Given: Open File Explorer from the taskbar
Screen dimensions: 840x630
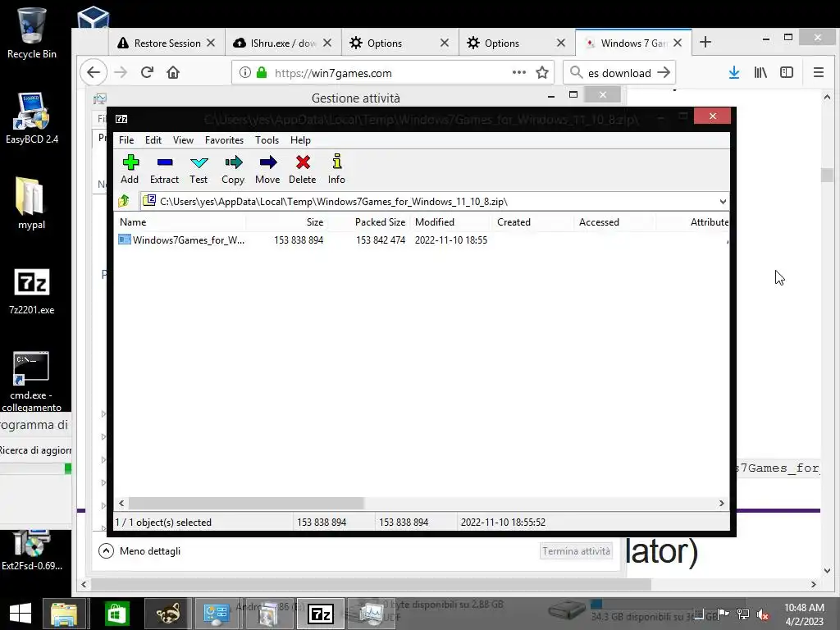Looking at the screenshot, I should [64, 614].
